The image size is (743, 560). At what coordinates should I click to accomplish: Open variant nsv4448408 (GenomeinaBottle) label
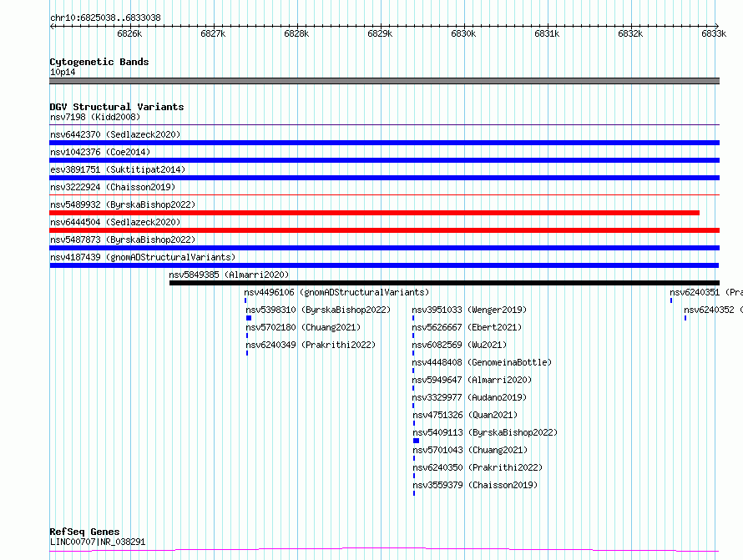click(482, 362)
